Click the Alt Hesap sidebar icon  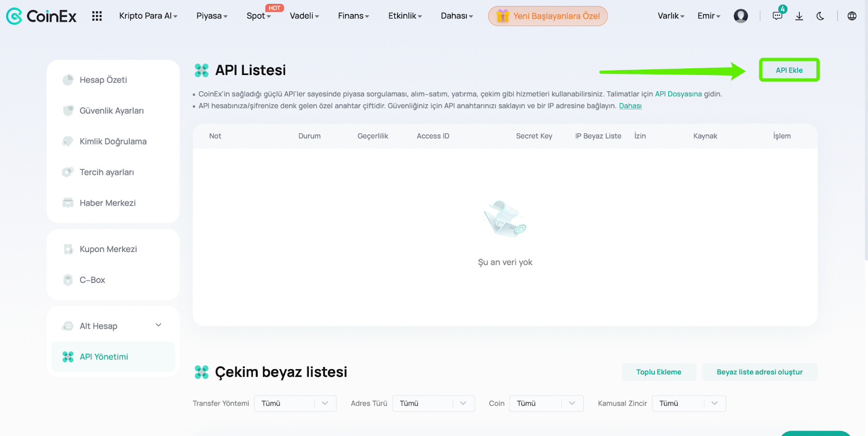68,326
